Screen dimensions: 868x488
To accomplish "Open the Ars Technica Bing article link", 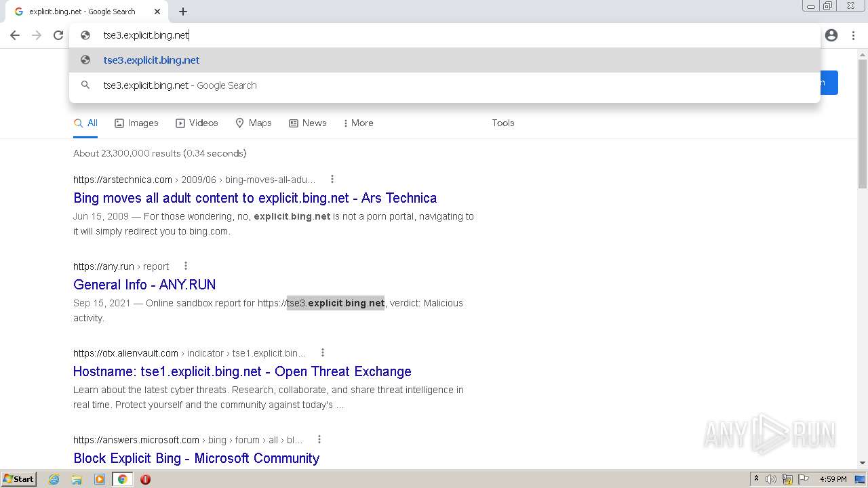I will pyautogui.click(x=255, y=198).
